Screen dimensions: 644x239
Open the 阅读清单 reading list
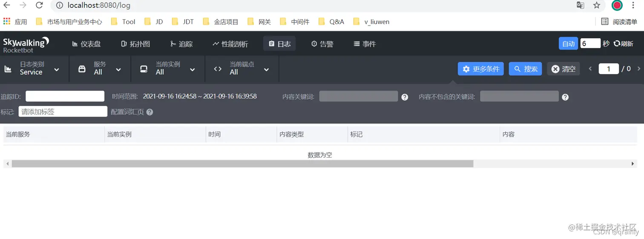point(619,21)
